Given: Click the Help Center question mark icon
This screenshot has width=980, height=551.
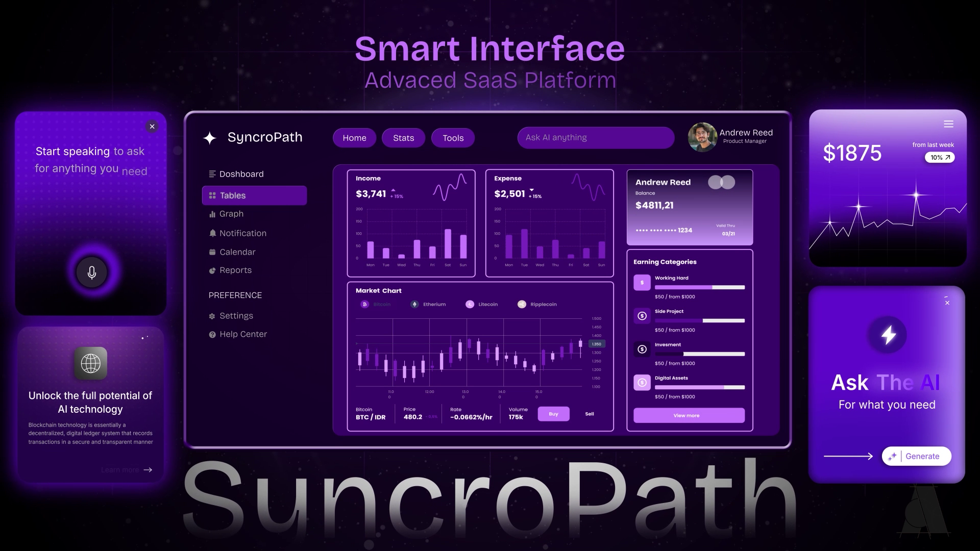Looking at the screenshot, I should click(x=212, y=335).
